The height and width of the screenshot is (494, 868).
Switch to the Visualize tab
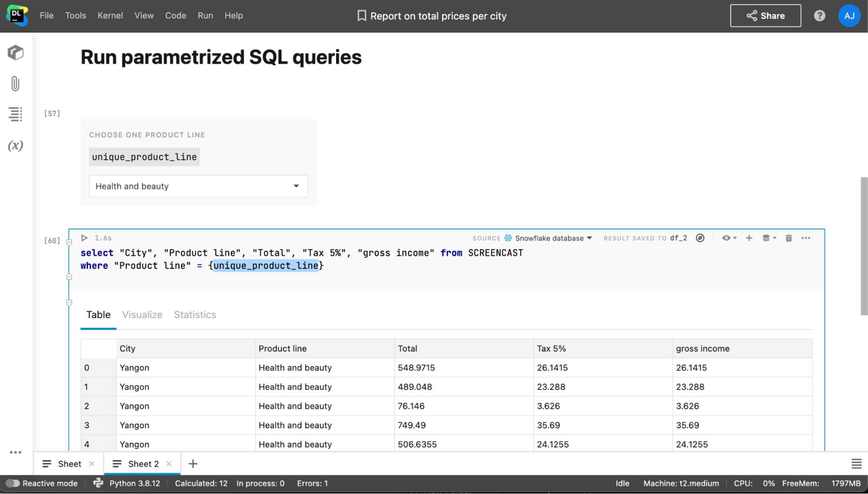pos(142,315)
